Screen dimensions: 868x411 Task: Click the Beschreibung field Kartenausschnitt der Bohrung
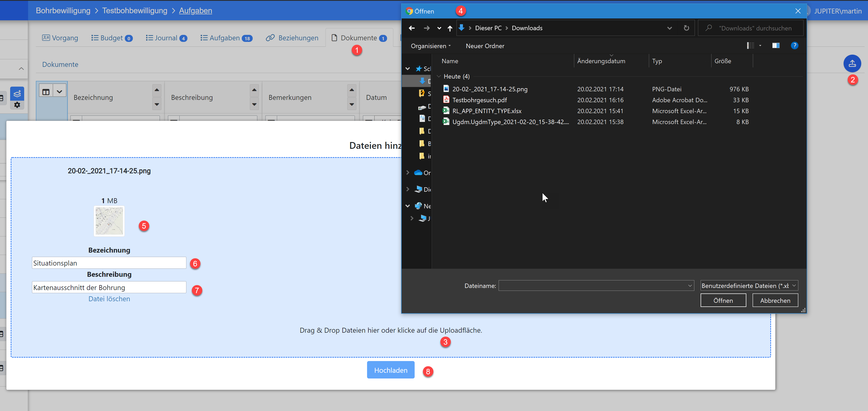[x=109, y=287]
